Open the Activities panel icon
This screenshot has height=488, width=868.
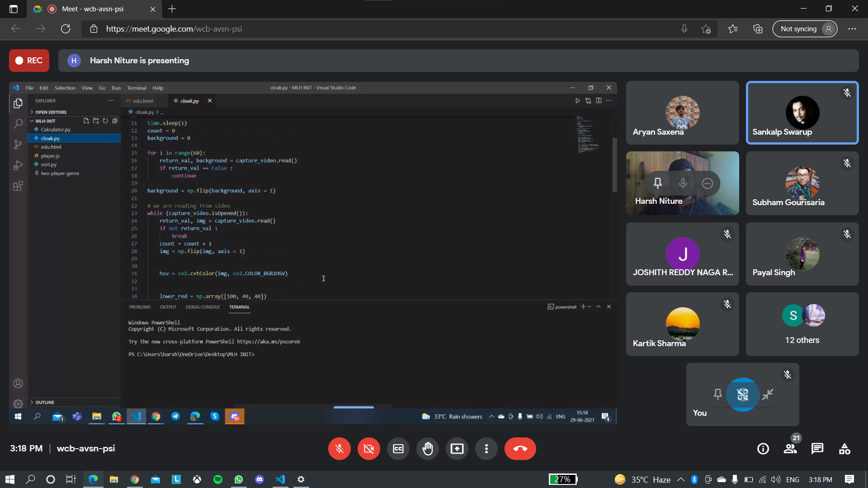pos(844,449)
